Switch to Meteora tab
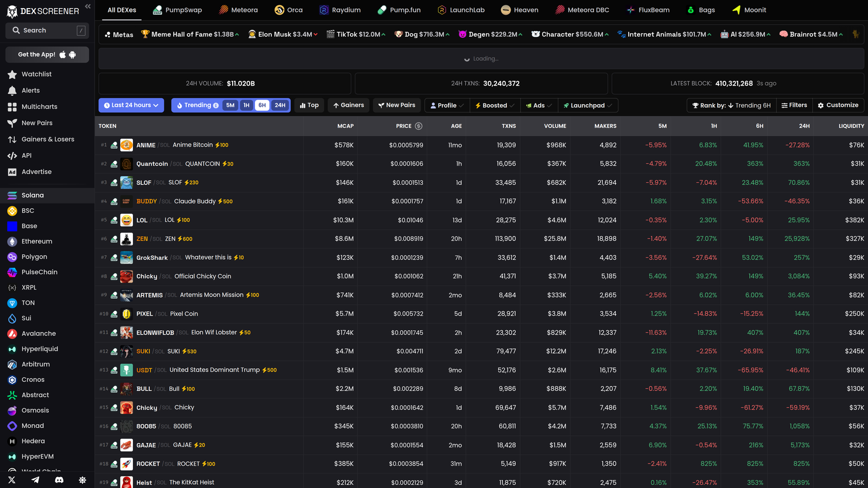This screenshot has width=868, height=488. [238, 10]
